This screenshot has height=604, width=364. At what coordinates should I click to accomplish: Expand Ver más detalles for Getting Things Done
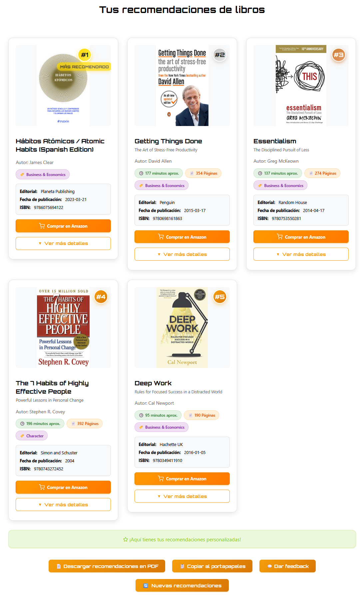182,254
